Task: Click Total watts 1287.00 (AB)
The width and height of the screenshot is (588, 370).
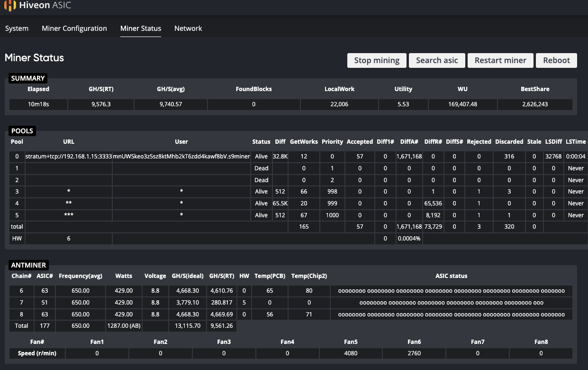Action: [124, 326]
